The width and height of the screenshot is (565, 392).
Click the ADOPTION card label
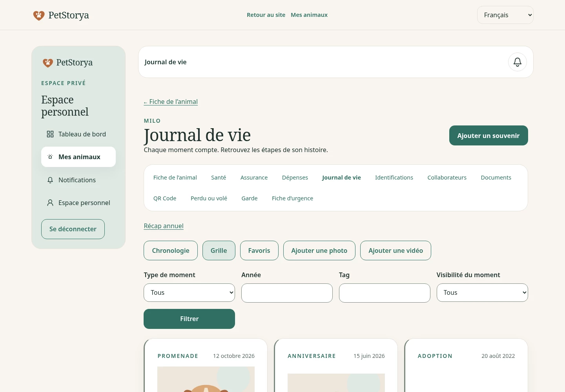(435, 356)
